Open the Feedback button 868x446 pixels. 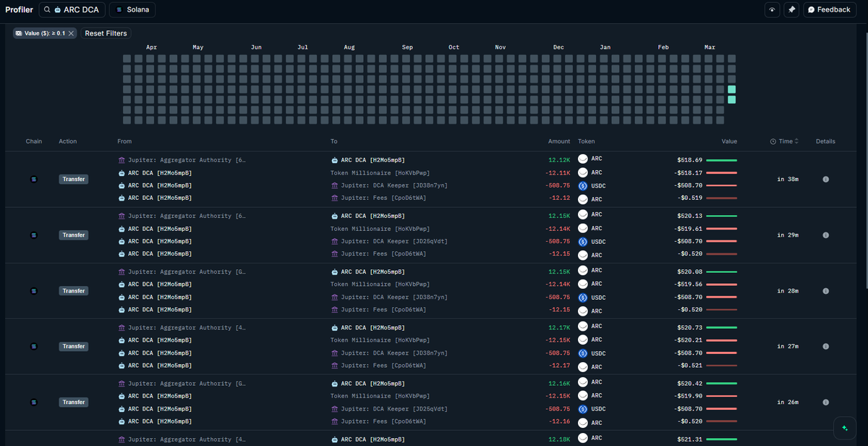830,9
